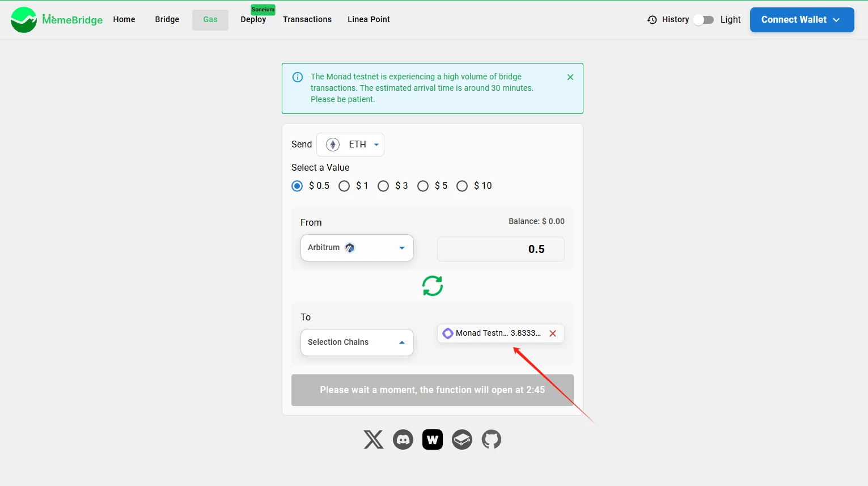This screenshot has height=486, width=868.
Task: Open the Discord social link
Action: point(403,439)
